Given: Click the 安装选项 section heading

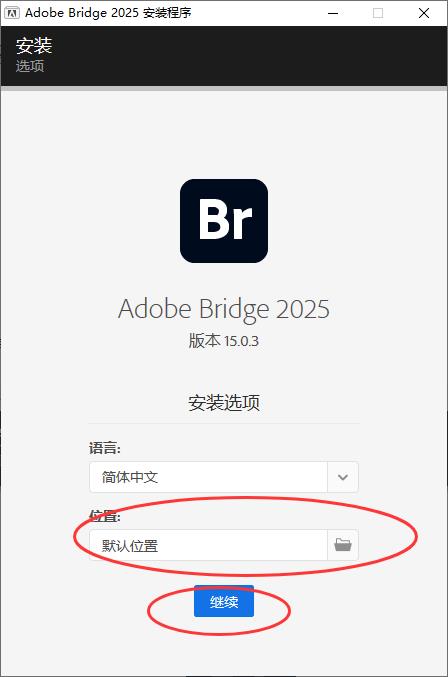Looking at the screenshot, I should point(224,402).
